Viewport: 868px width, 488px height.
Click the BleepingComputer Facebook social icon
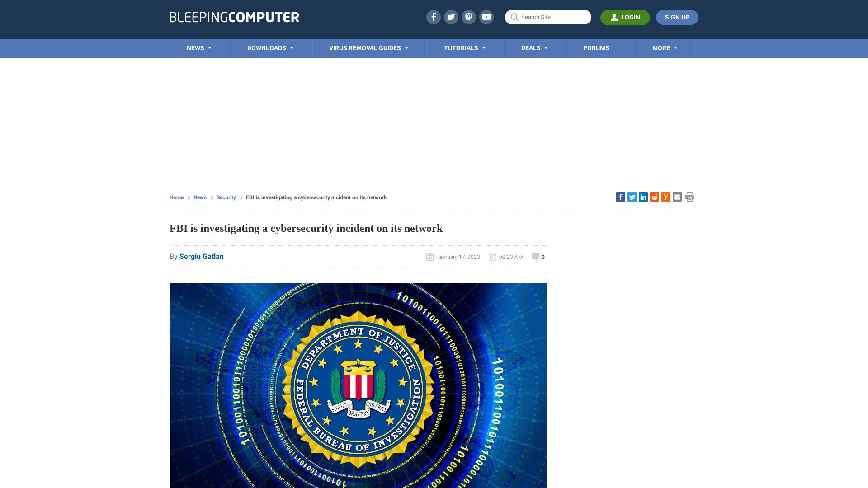(x=433, y=17)
